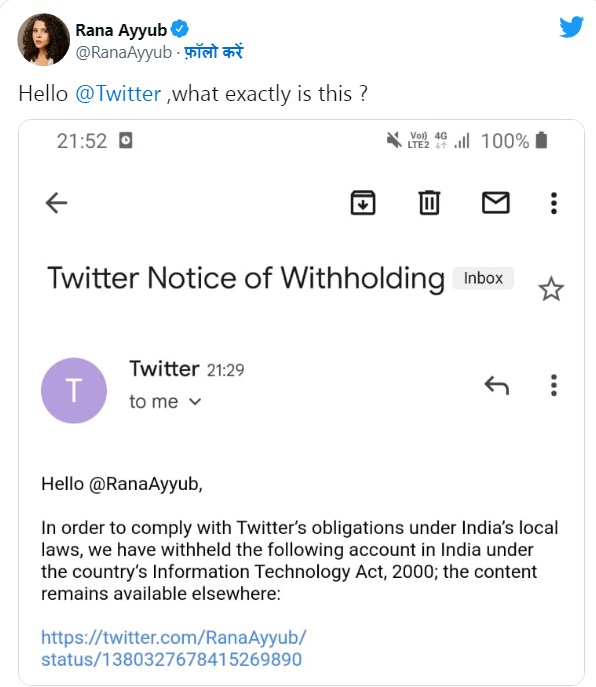596x687 pixels.
Task: Click the @Twitter mention in the tweet
Action: tap(118, 94)
